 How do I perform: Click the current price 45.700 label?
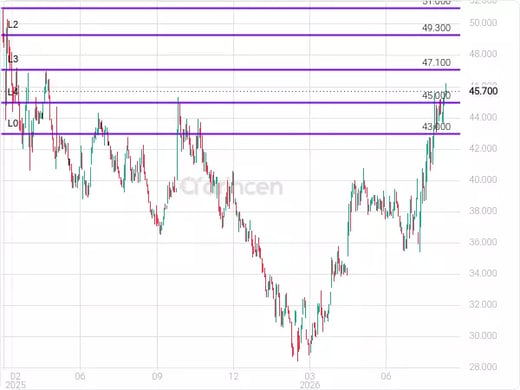click(483, 91)
